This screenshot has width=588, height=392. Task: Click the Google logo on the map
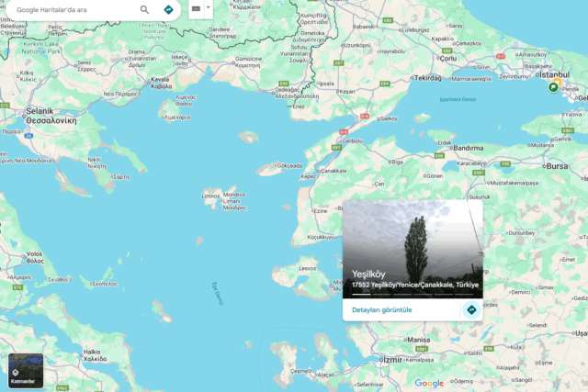coord(429,383)
